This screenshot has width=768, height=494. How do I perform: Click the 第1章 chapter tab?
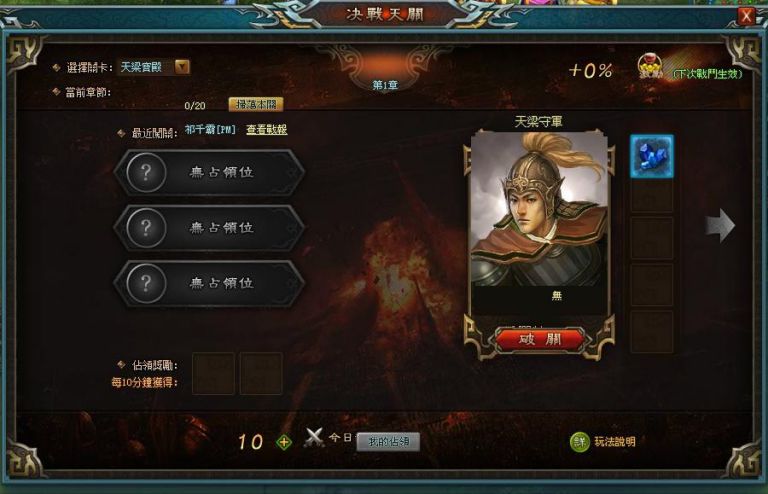click(x=385, y=85)
